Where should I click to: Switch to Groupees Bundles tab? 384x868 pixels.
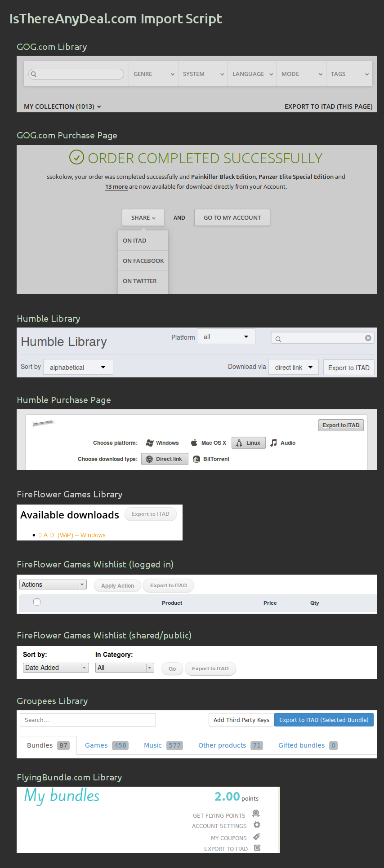pos(48,745)
